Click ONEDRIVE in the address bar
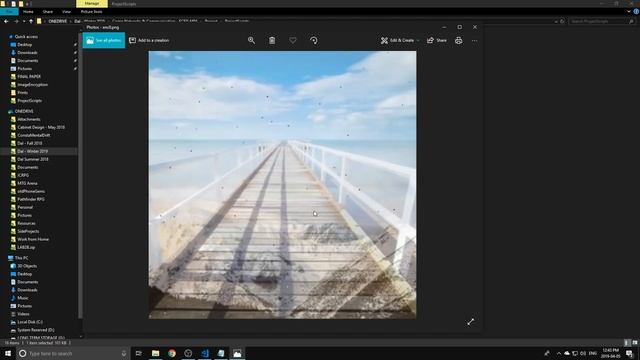Image resolution: width=640 pixels, height=360 pixels. tap(58, 21)
